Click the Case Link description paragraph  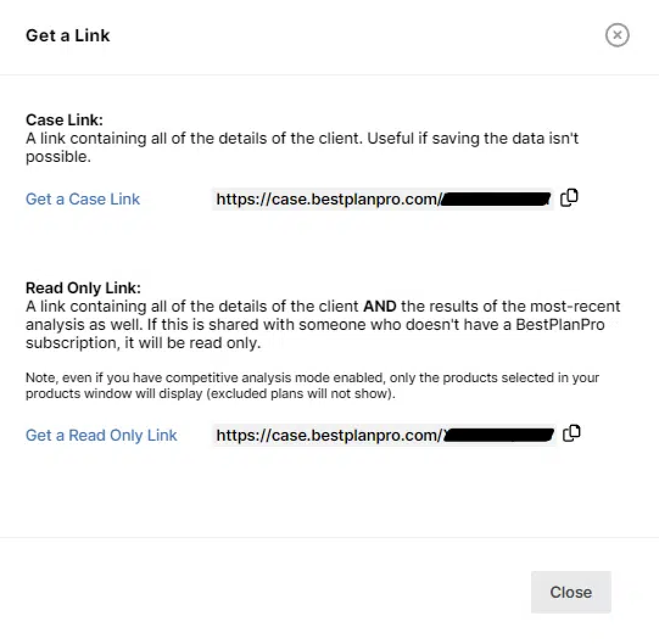coord(302,147)
